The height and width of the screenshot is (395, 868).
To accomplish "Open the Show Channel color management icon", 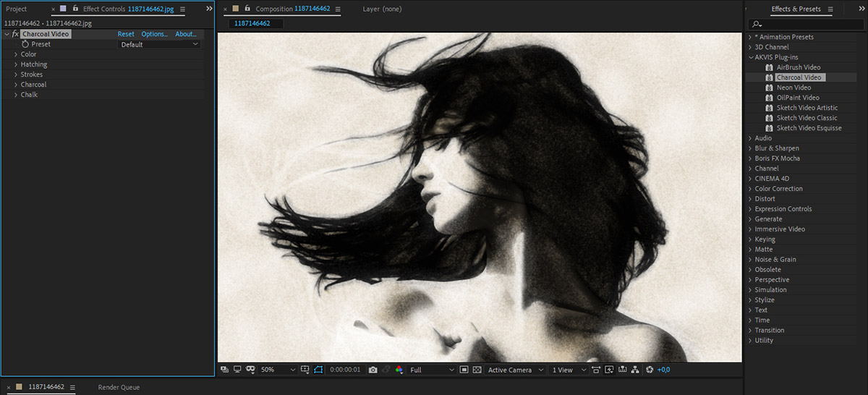I will coord(399,370).
